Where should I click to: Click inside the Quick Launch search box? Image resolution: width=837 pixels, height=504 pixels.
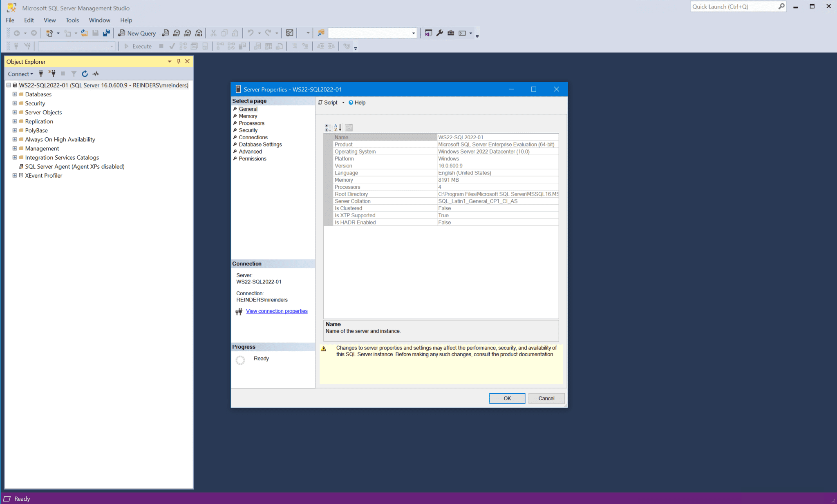click(x=732, y=7)
